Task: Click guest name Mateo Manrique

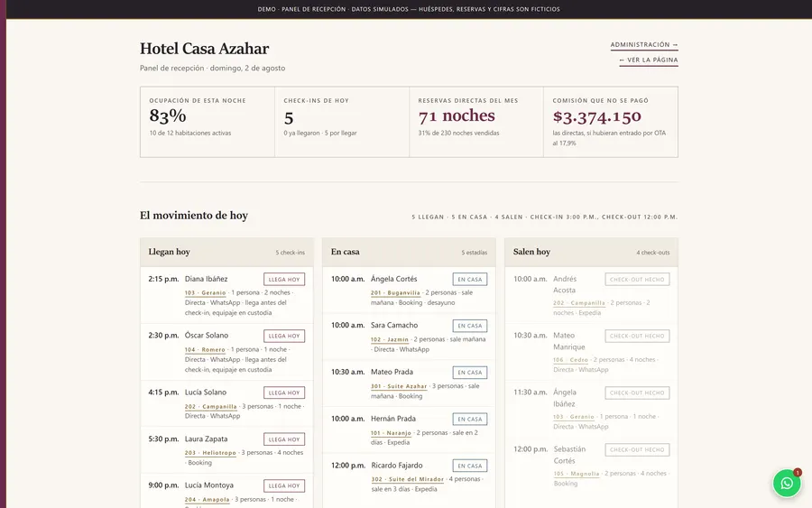Action: (569, 341)
